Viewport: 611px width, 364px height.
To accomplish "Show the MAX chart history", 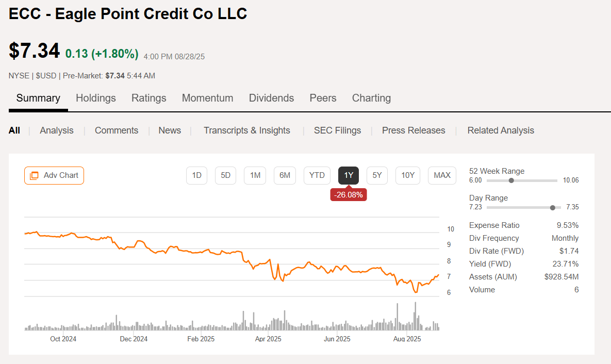I will [442, 175].
